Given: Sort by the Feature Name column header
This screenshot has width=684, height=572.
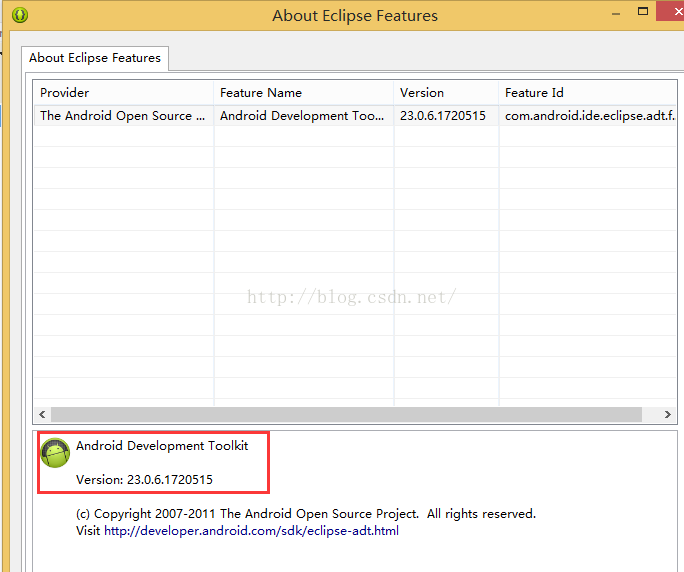Looking at the screenshot, I should (x=304, y=92).
